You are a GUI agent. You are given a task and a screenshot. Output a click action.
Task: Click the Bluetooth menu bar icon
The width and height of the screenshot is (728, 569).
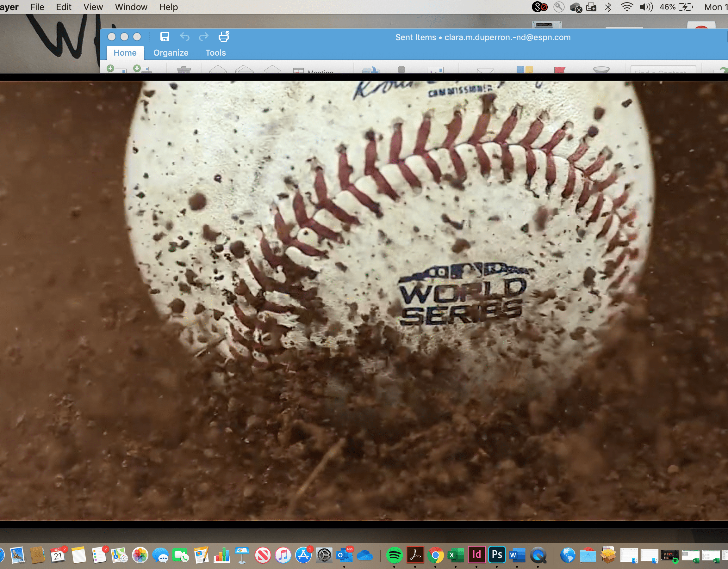click(x=608, y=7)
